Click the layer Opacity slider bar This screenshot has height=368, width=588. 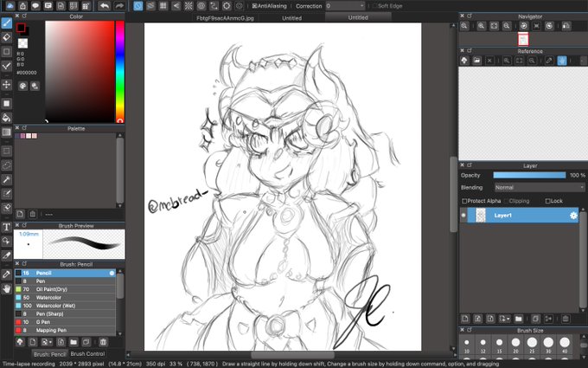click(x=529, y=176)
